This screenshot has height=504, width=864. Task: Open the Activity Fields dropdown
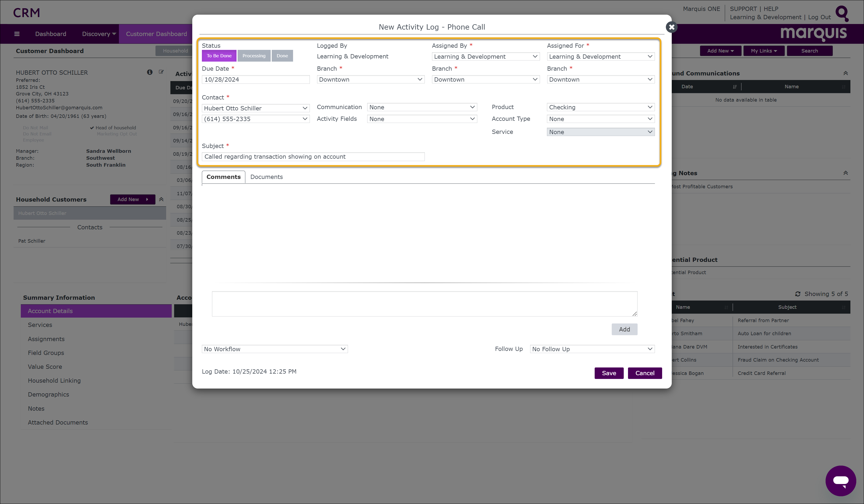click(x=422, y=119)
